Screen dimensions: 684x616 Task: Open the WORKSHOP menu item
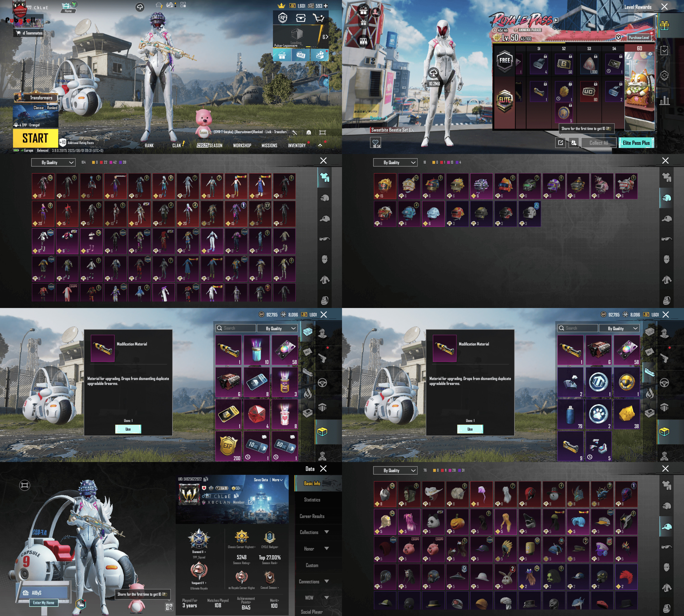pos(242,145)
